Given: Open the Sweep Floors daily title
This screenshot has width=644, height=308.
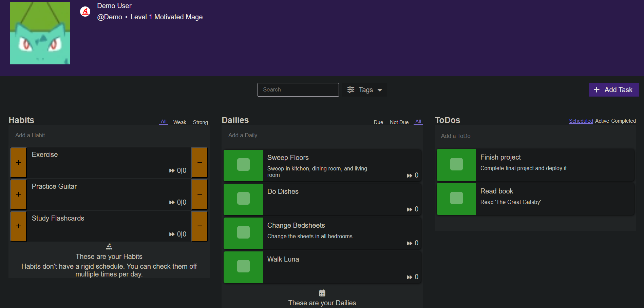Looking at the screenshot, I should point(288,158).
